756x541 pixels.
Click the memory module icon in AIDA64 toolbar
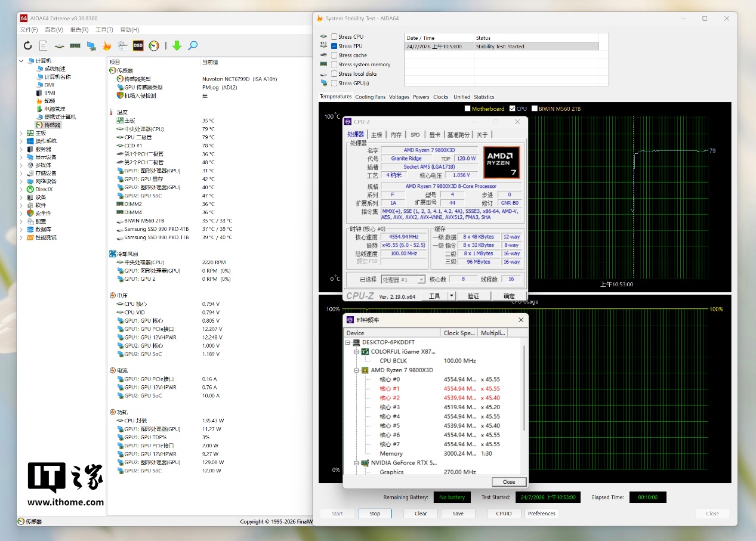[75, 45]
